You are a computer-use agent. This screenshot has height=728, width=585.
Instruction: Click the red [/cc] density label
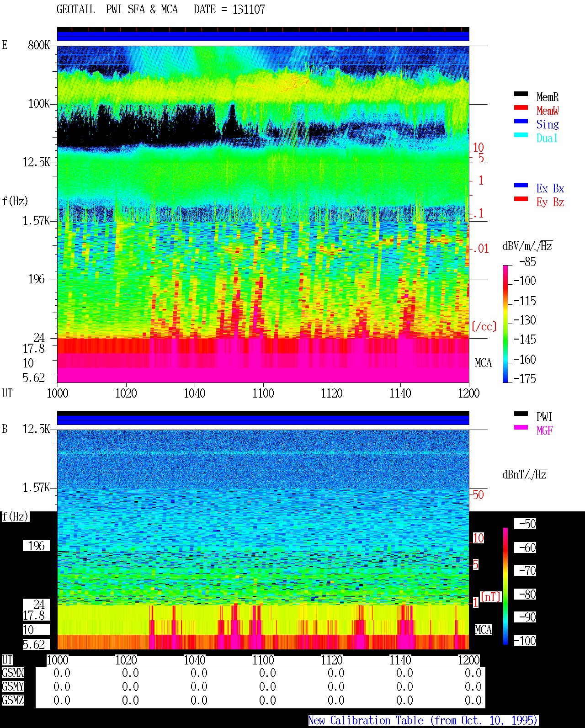pyautogui.click(x=484, y=326)
